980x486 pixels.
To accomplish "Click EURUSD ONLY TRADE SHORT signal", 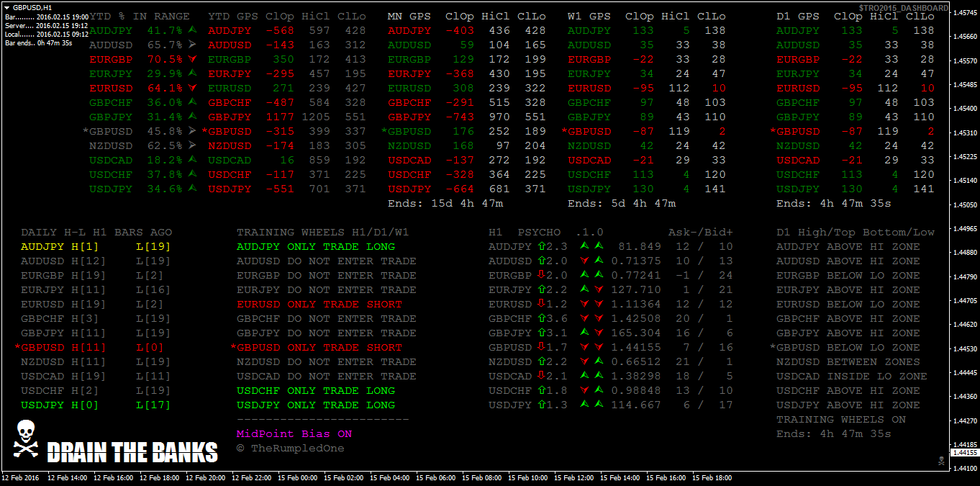I will click(x=319, y=305).
